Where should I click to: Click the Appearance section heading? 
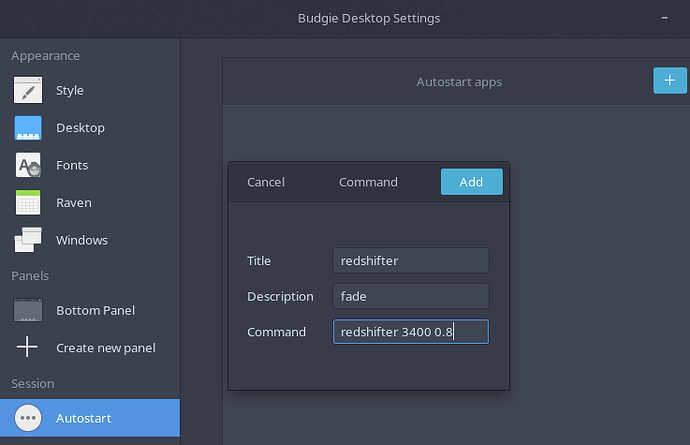coord(46,56)
